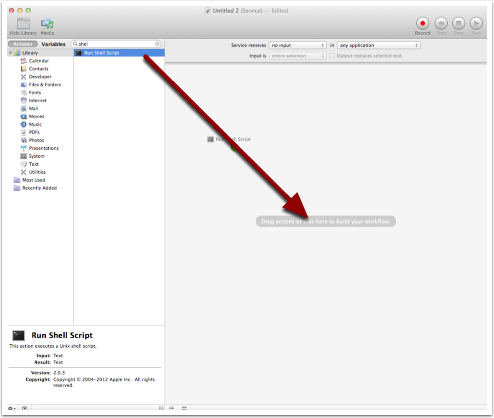The image size is (494, 418).
Task: Select the Text category icon
Action: 23,164
